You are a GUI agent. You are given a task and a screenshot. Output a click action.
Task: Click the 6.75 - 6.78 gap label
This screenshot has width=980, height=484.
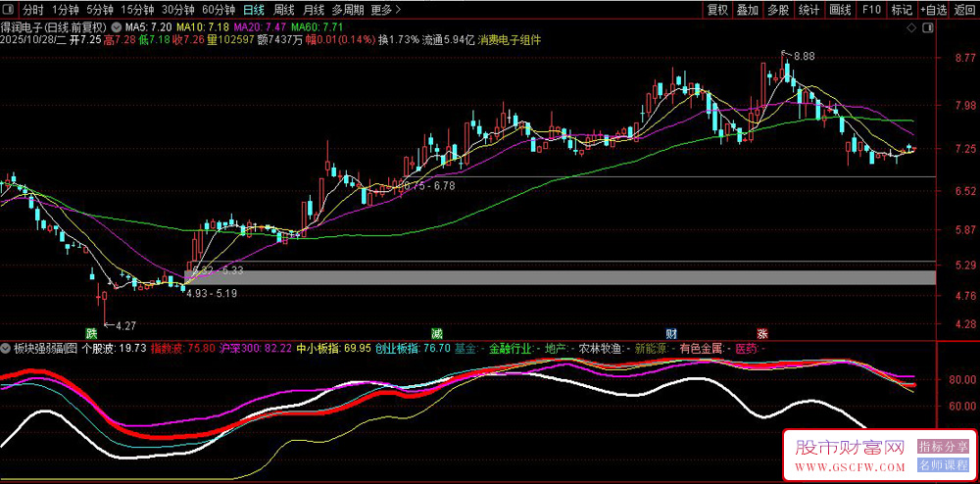point(430,185)
